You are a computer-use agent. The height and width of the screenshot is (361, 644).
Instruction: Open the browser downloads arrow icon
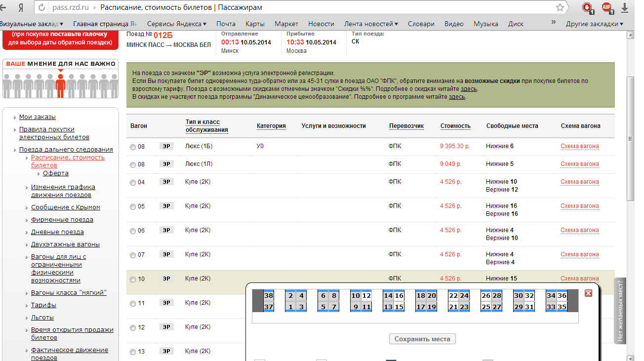624,7
